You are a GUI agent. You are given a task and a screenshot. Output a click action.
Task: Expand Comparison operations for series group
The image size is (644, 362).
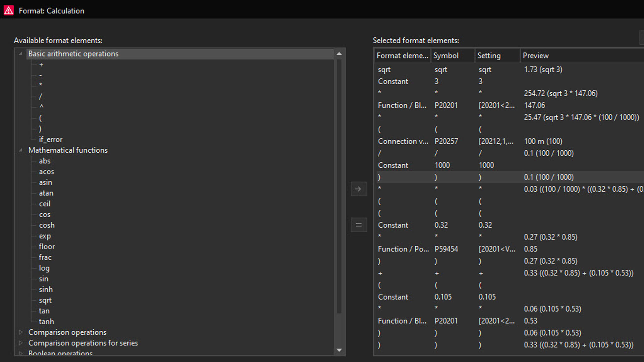21,343
